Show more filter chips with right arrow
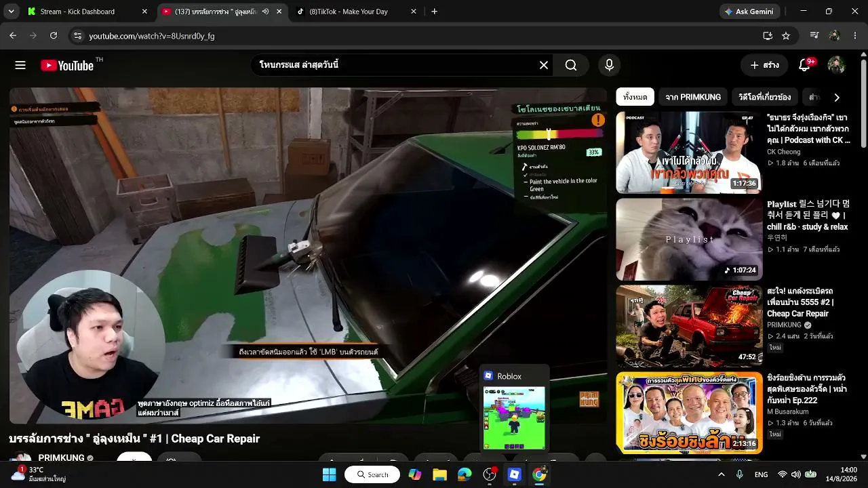This screenshot has width=868, height=488. pyautogui.click(x=837, y=97)
